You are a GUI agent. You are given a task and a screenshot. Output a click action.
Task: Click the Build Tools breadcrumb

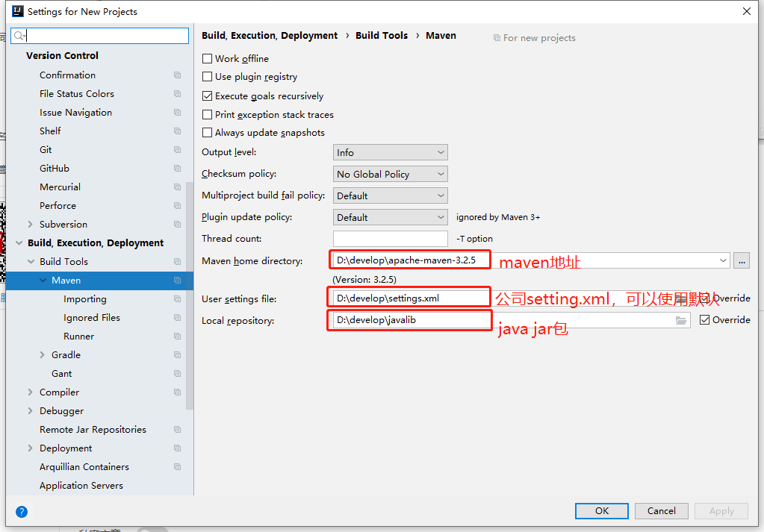pos(382,36)
